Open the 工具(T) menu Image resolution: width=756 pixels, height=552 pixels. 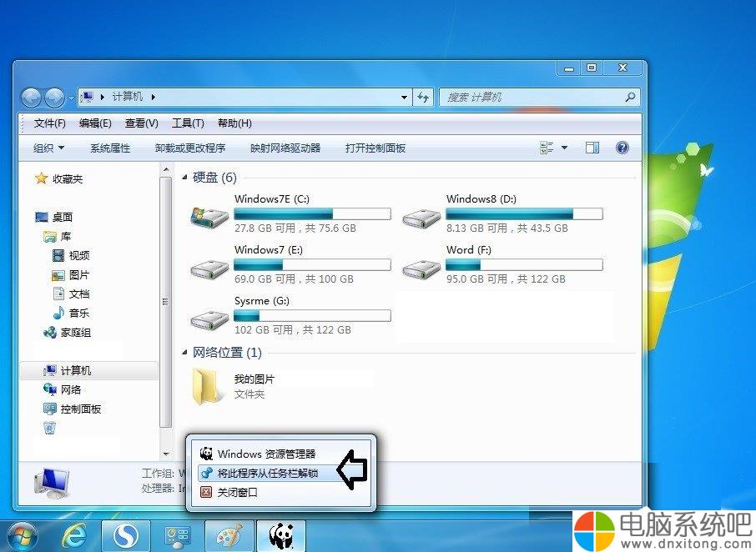tap(188, 123)
